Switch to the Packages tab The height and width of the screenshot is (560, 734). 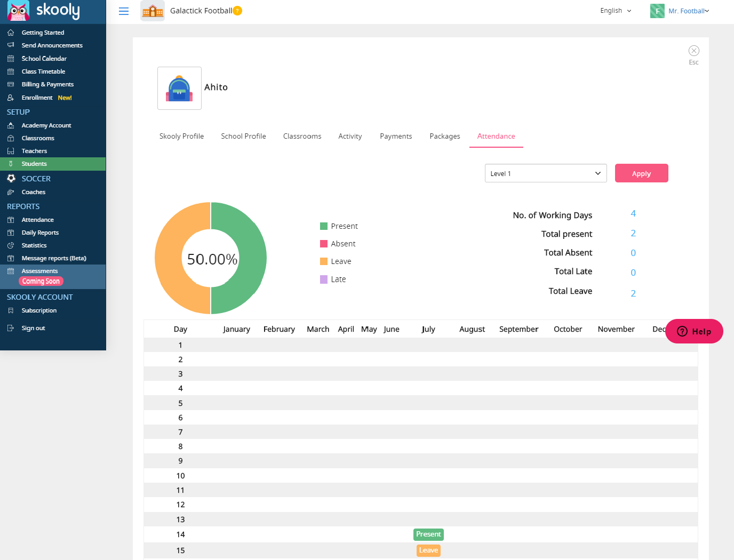(x=445, y=136)
